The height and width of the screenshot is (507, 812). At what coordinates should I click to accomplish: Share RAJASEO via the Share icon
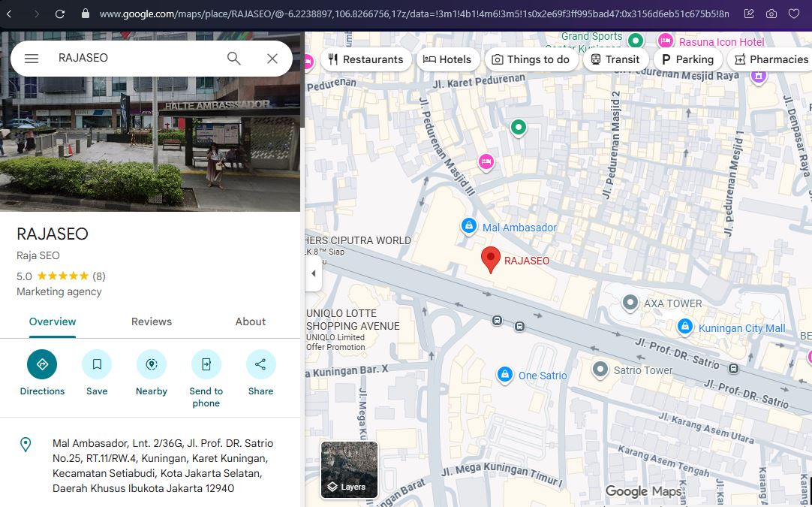[x=260, y=364]
